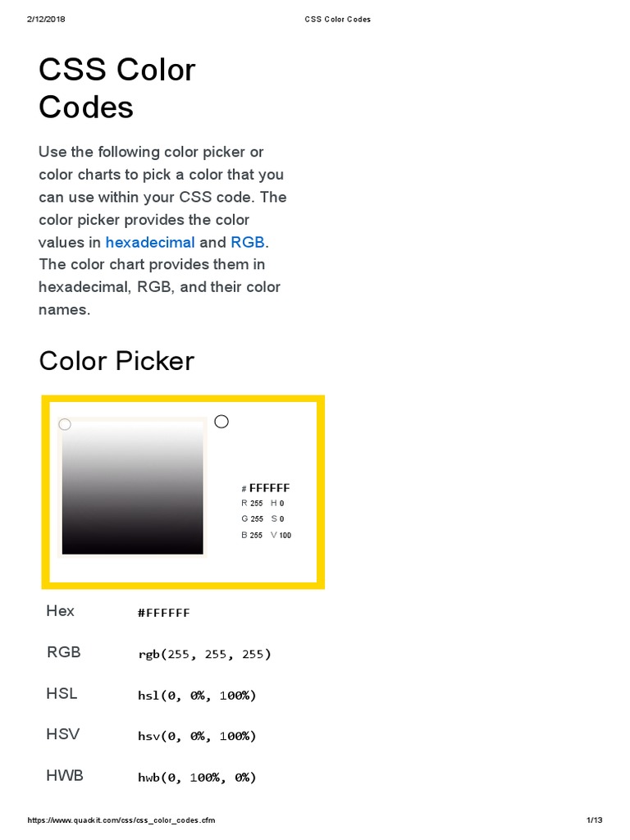The width and height of the screenshot is (630, 840).
Task: Click the saturation picker handle at the gradient corner
Action: (65, 424)
